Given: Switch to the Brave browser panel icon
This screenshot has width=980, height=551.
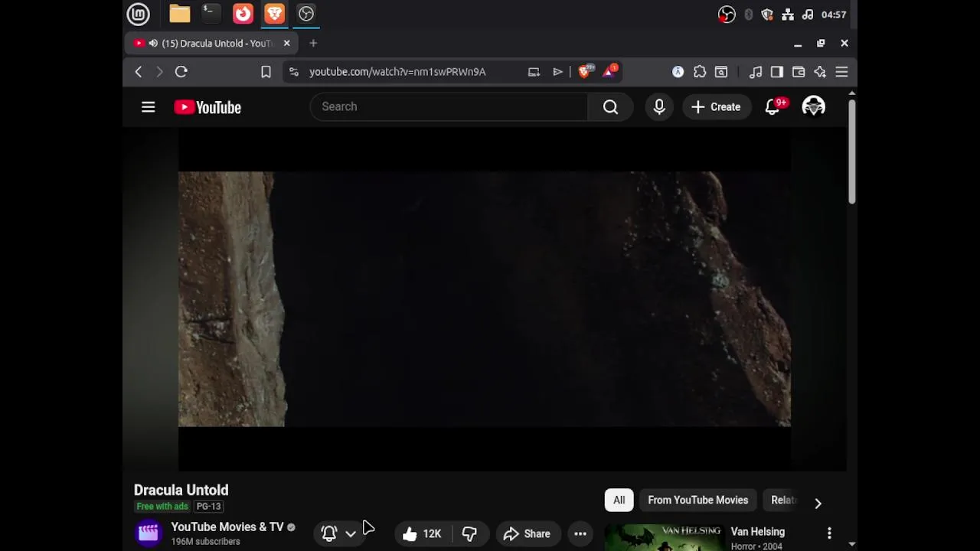Looking at the screenshot, I should (274, 14).
